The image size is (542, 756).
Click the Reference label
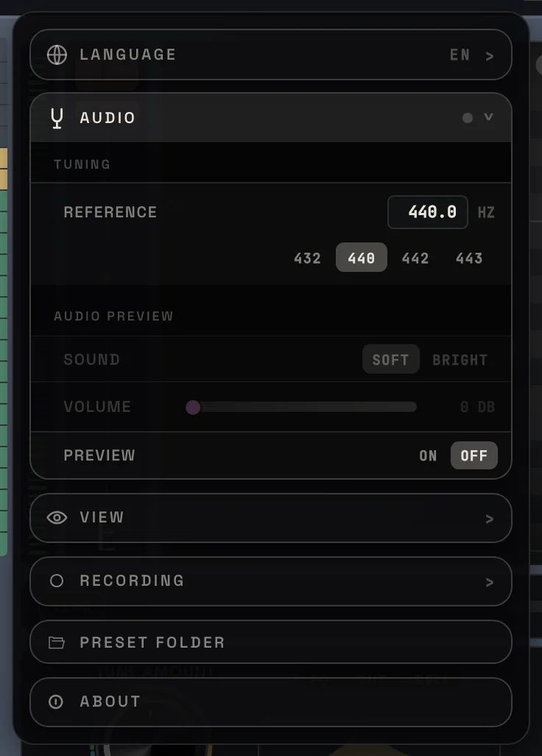coord(110,212)
